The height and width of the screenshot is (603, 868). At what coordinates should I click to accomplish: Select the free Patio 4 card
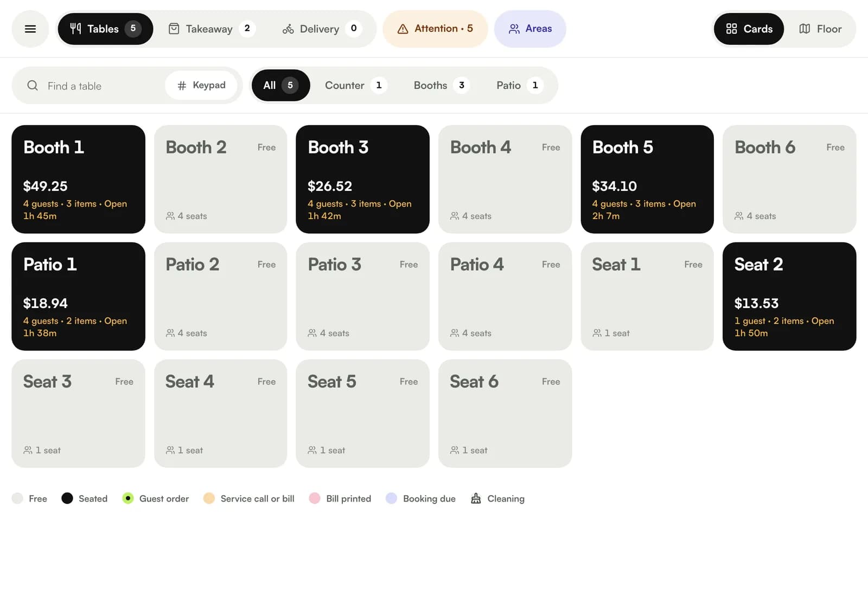(505, 297)
